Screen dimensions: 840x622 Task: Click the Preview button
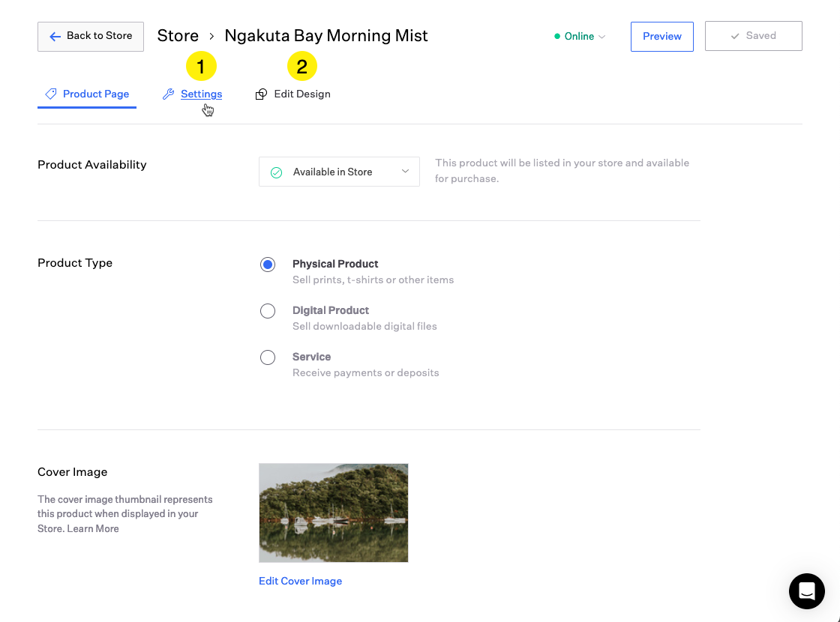(x=661, y=36)
